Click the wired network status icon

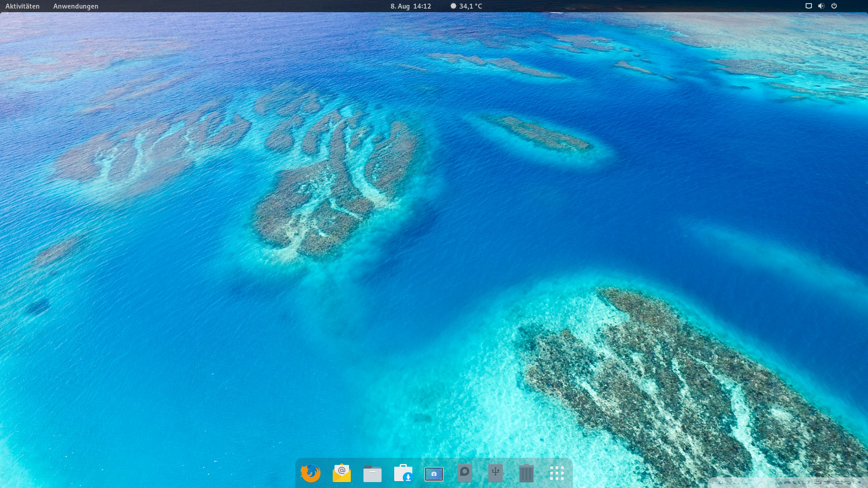click(809, 6)
